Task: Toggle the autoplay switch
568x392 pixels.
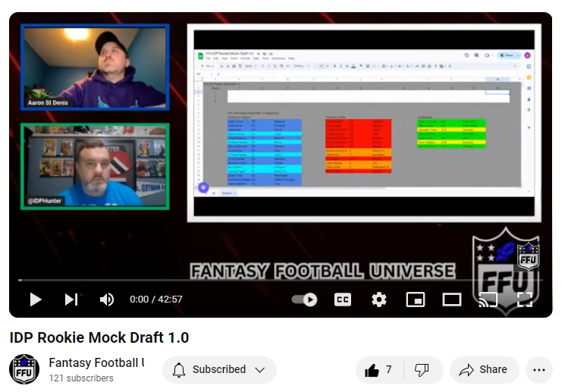Action: click(x=305, y=299)
